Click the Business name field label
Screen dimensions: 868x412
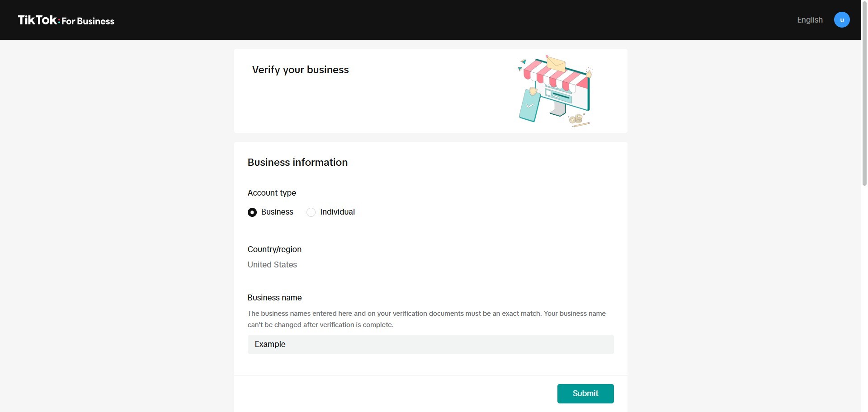[274, 298]
